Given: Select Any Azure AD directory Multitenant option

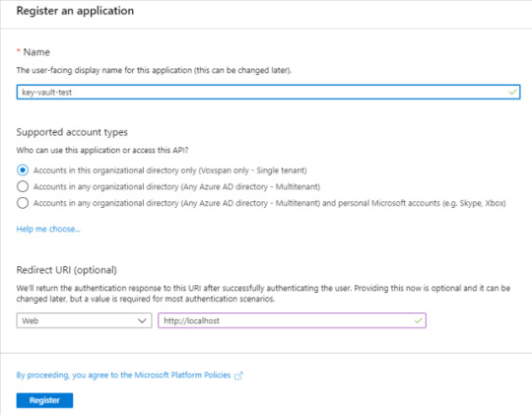Looking at the screenshot, I should (23, 186).
